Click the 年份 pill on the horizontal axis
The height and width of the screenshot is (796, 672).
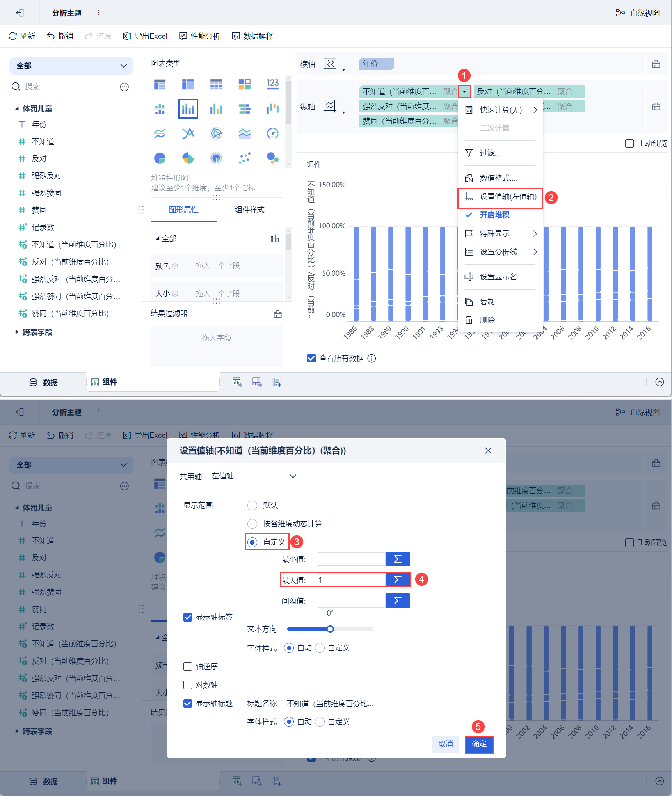[x=376, y=64]
